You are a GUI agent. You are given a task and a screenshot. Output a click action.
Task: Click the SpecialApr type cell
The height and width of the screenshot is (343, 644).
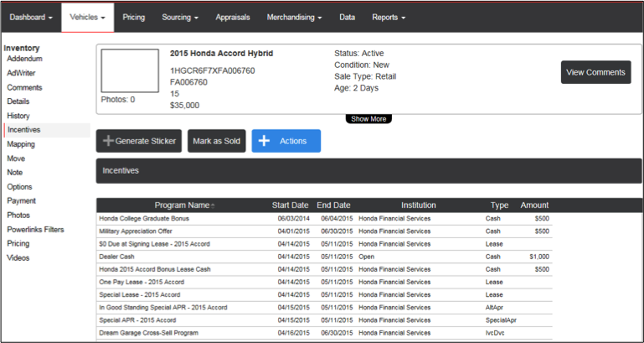click(501, 321)
